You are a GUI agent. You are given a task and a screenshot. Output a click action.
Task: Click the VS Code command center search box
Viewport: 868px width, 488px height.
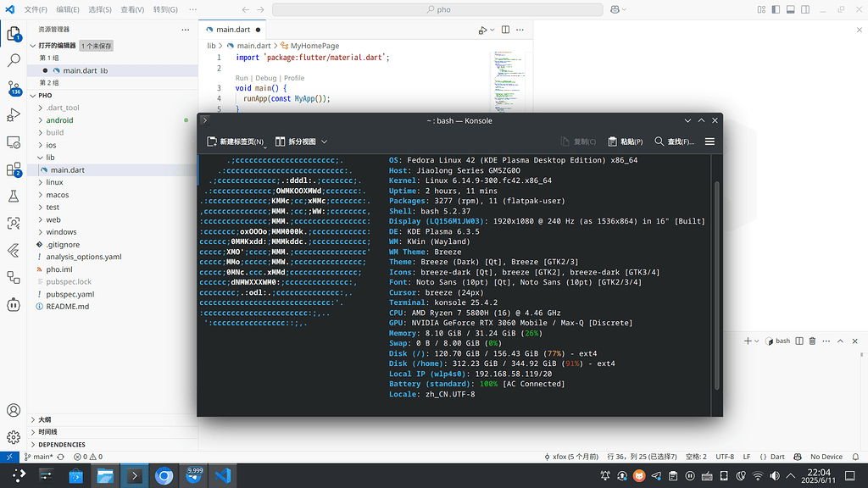pos(437,9)
